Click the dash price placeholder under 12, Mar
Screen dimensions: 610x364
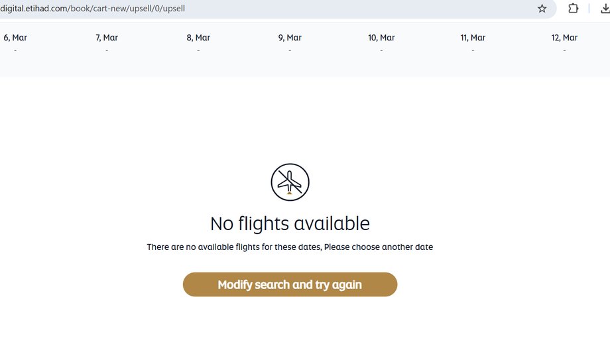[x=564, y=50]
